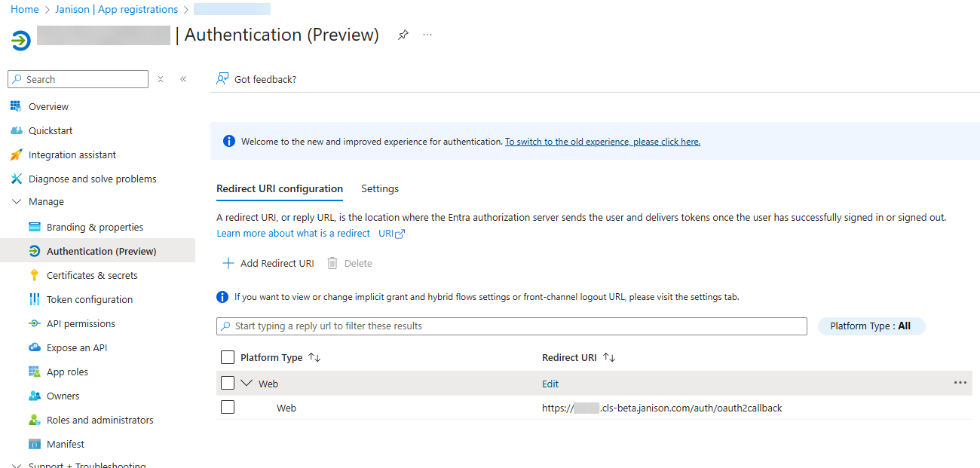Open API permissions in the sidebar

point(81,323)
